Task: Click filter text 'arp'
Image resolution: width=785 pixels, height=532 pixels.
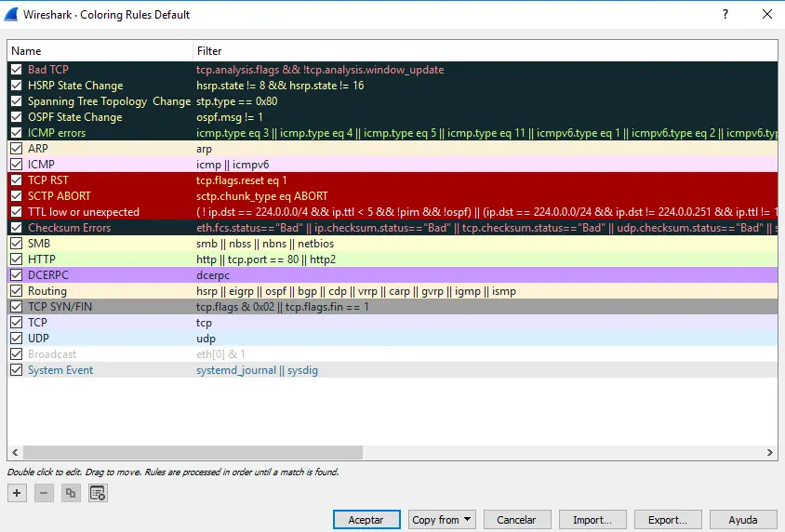Action: point(204,149)
